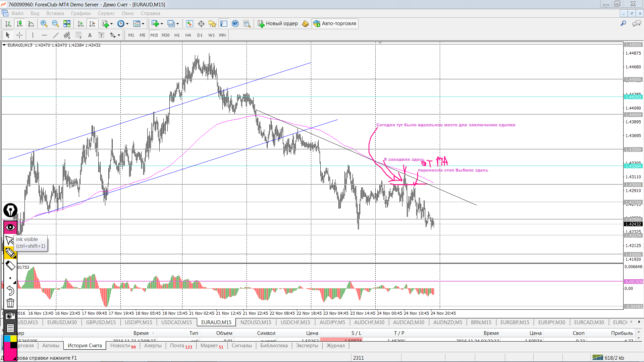The width and height of the screenshot is (644, 362).
Task: Take a screenshot with camera icon
Action: coord(10,316)
